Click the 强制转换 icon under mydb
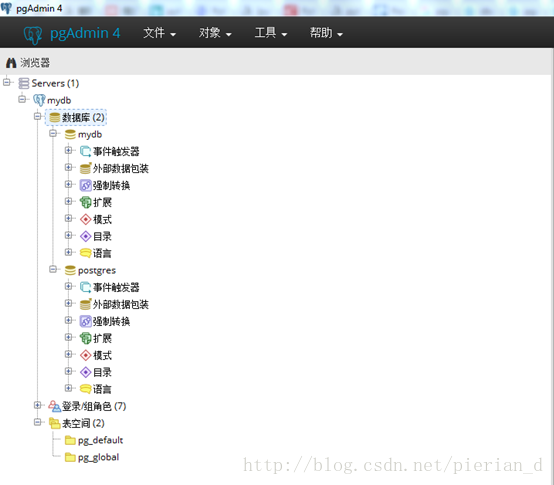This screenshot has width=554, height=485. click(x=86, y=185)
